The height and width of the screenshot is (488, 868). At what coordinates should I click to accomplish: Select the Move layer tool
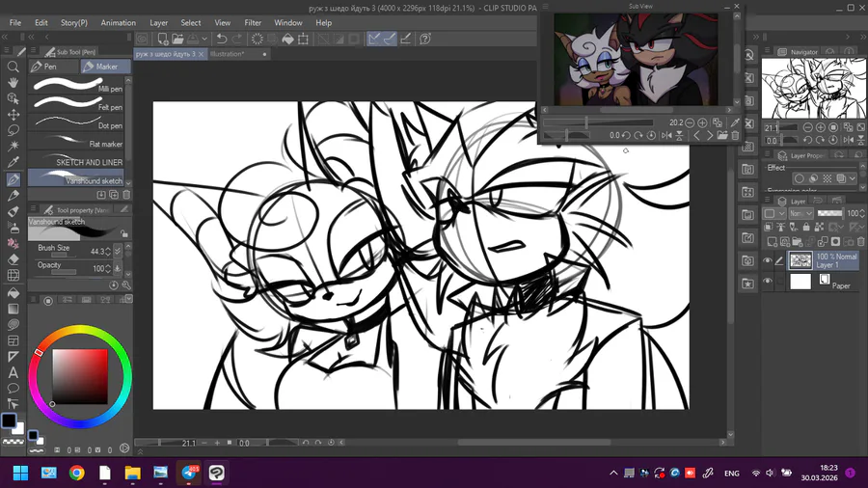point(14,115)
